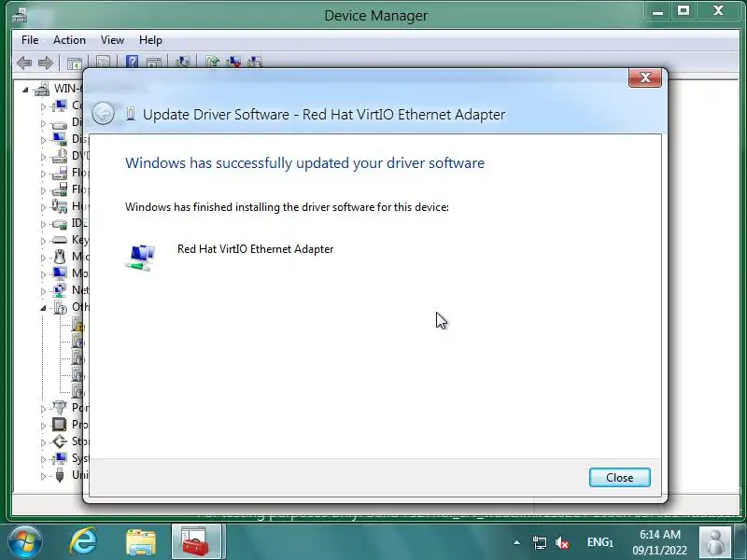
Task: Select the DVD/CD-ROM drives category icon
Action: [x=60, y=156]
